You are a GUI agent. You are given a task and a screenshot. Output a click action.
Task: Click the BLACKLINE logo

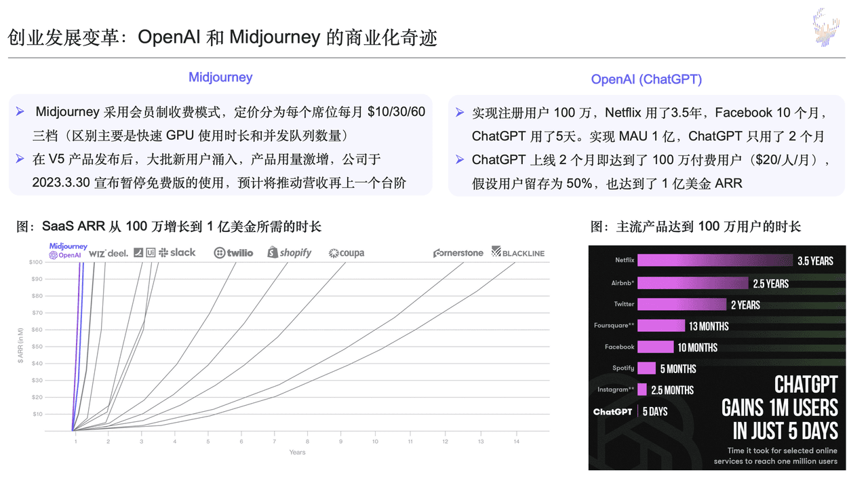518,252
